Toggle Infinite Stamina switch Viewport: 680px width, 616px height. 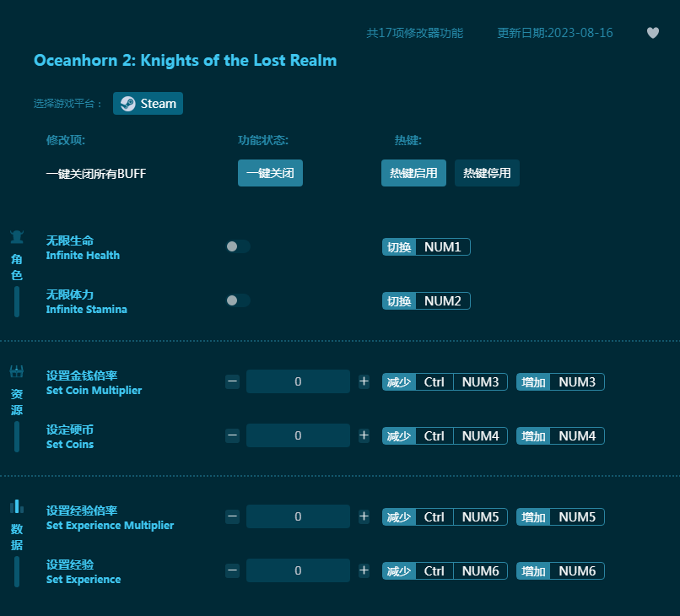point(238,300)
